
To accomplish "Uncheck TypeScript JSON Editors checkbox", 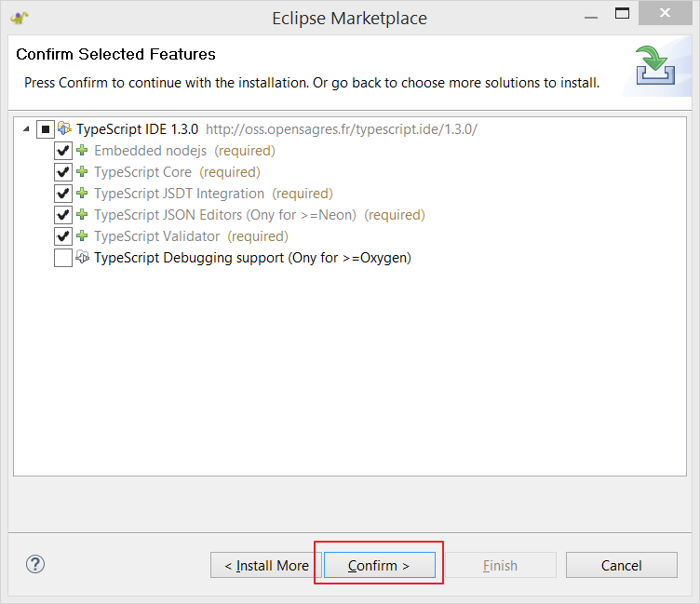I will tap(63, 215).
